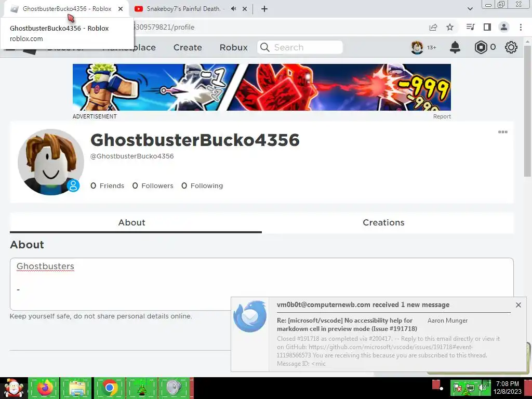Open the speaker app on the taskbar
This screenshot has width=532, height=399.
(x=174, y=388)
